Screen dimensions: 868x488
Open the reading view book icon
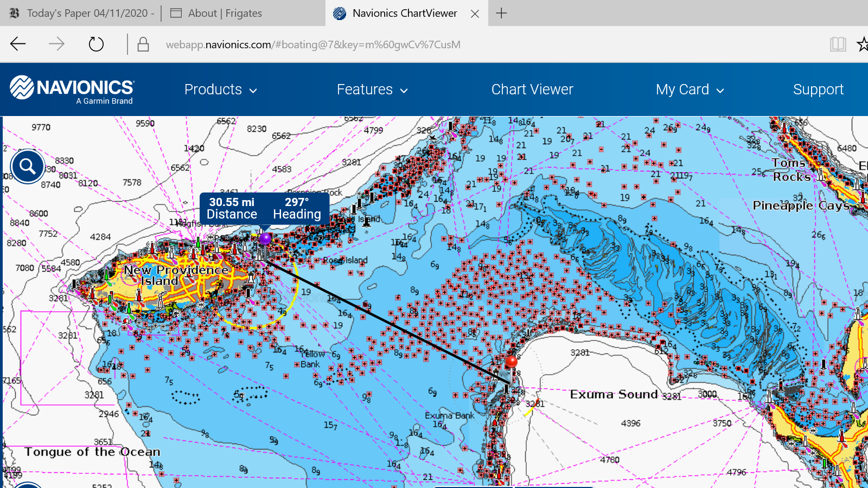[838, 44]
